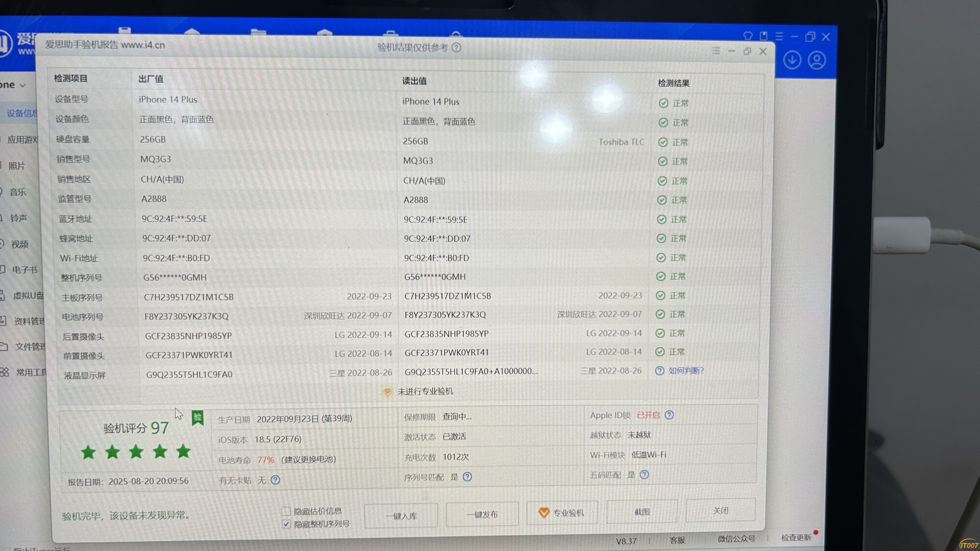Screen dimensions: 980x551
Task: Click the iOS version 18.5 (22F76) value
Action: point(278,439)
